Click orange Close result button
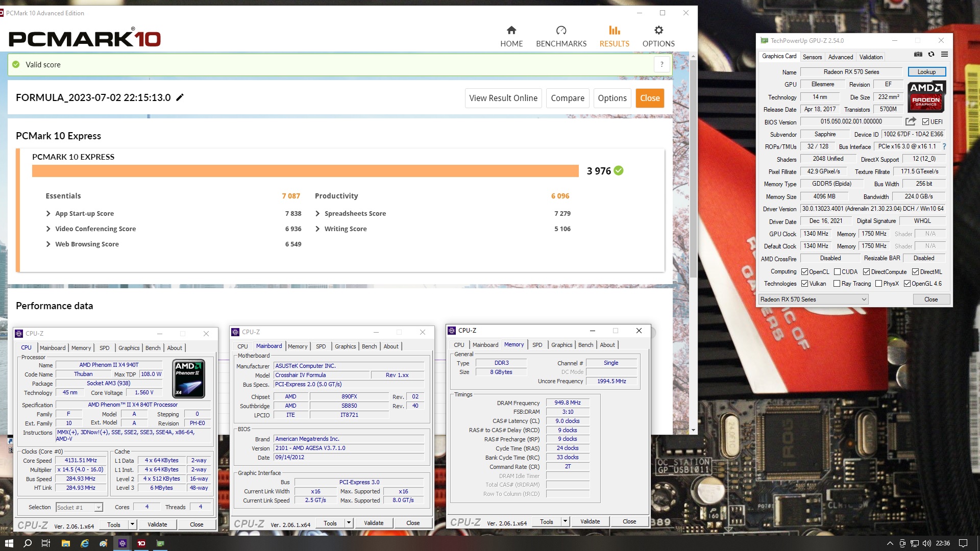 pos(650,98)
